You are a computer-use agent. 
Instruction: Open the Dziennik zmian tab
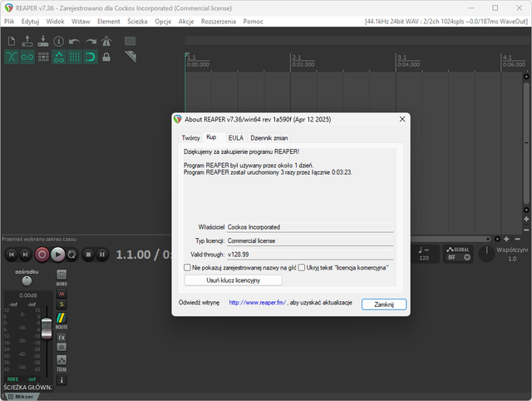[269, 138]
